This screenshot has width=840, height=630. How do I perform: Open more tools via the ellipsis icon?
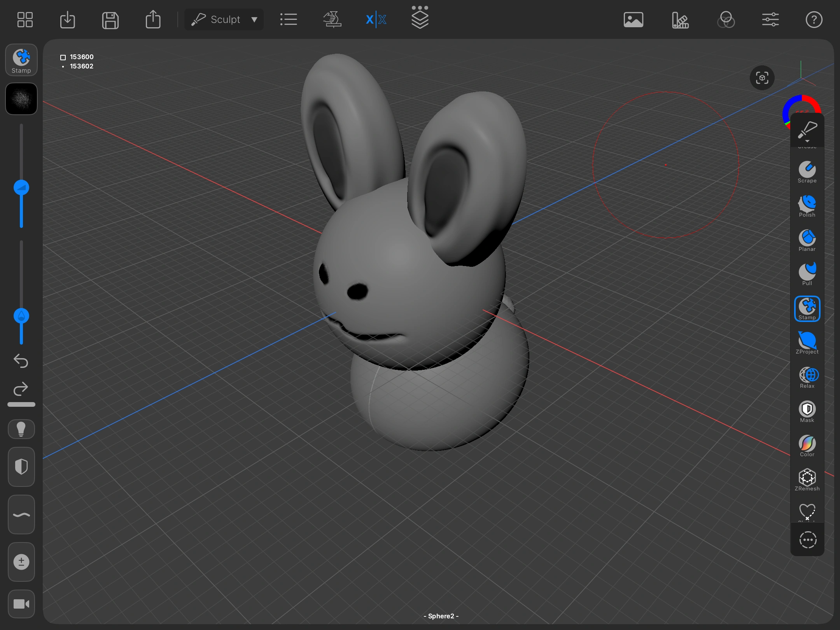click(x=807, y=540)
